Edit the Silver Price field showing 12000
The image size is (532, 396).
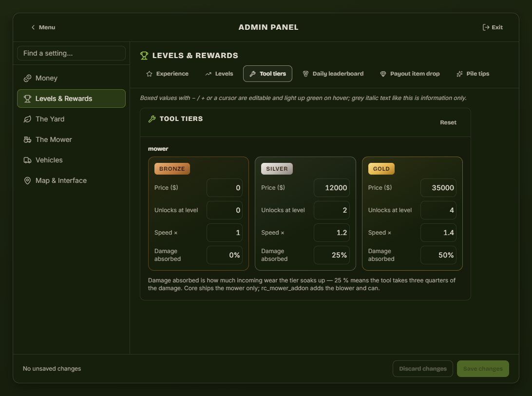pos(332,188)
